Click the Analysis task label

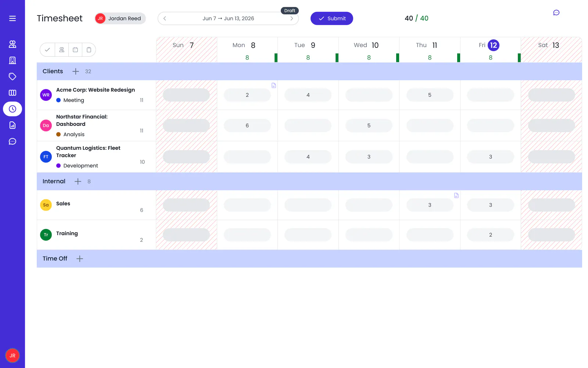pos(74,134)
